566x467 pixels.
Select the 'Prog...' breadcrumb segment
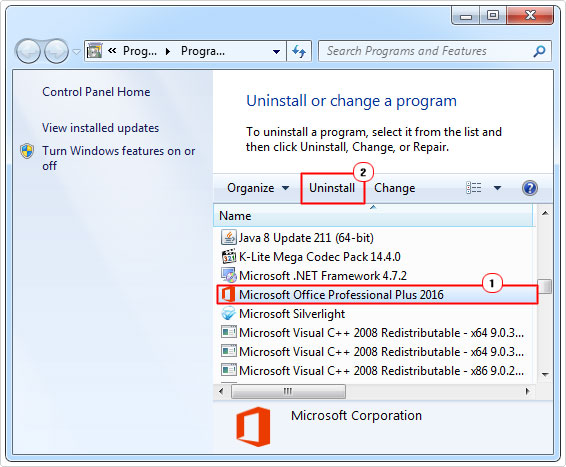140,51
